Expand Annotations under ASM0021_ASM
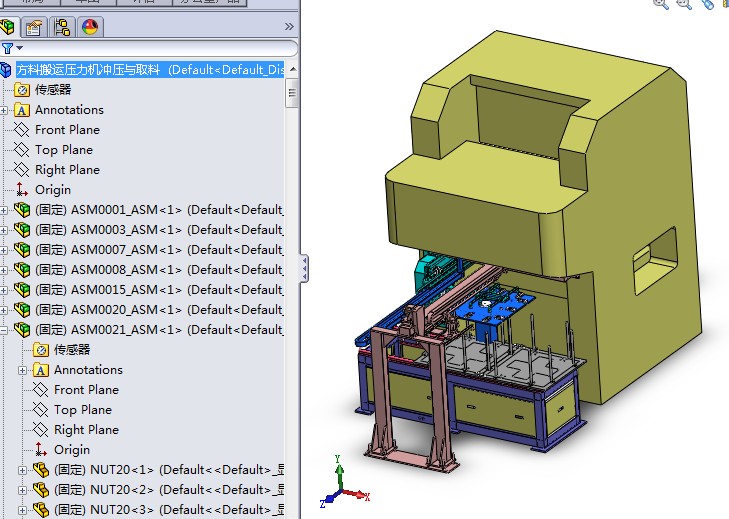 tap(22, 370)
